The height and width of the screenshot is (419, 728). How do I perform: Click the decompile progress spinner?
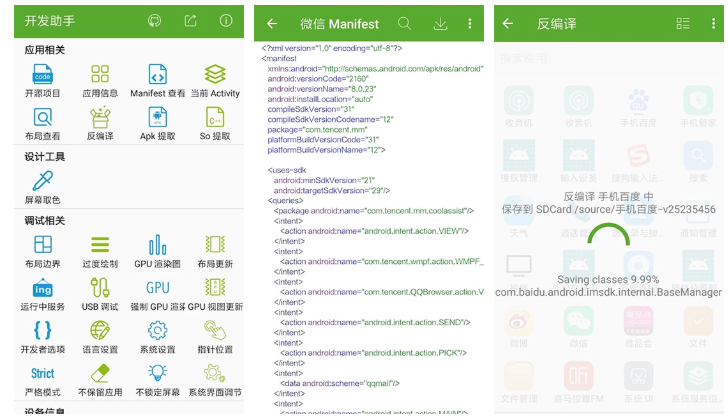pos(609,235)
